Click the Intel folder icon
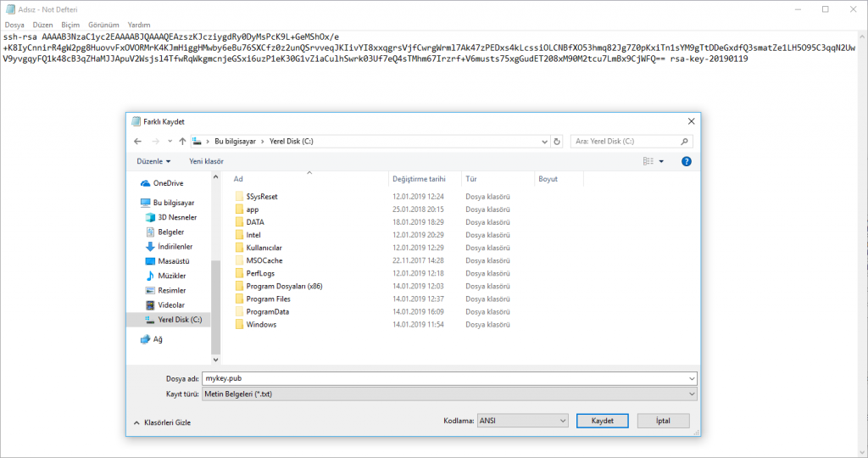 (239, 235)
